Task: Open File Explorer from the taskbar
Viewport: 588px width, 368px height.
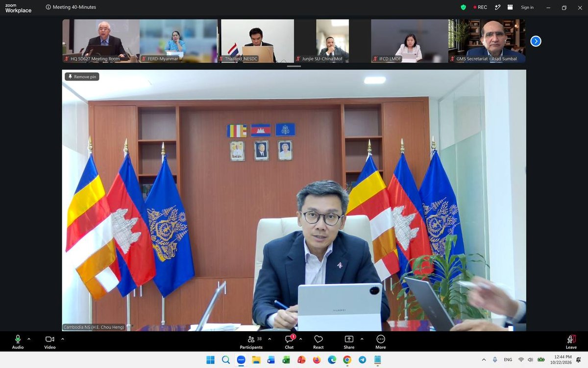Action: pos(256,360)
